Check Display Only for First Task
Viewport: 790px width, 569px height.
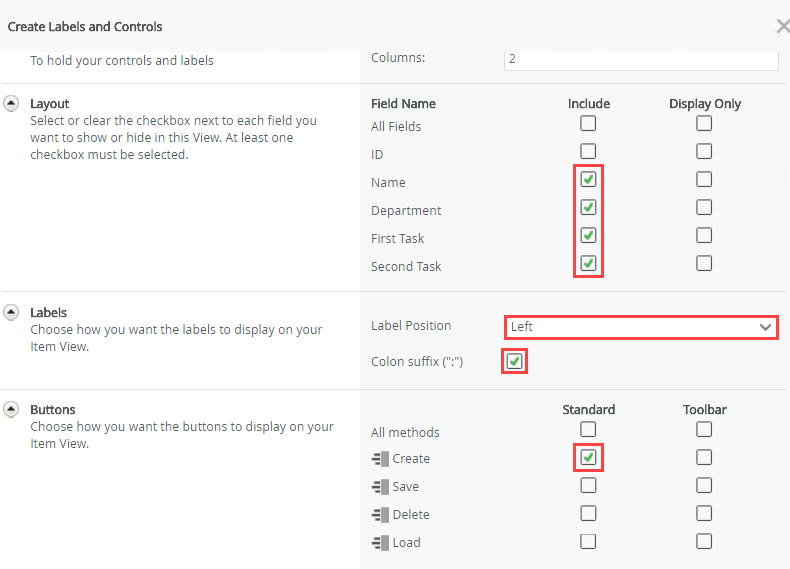pos(704,235)
